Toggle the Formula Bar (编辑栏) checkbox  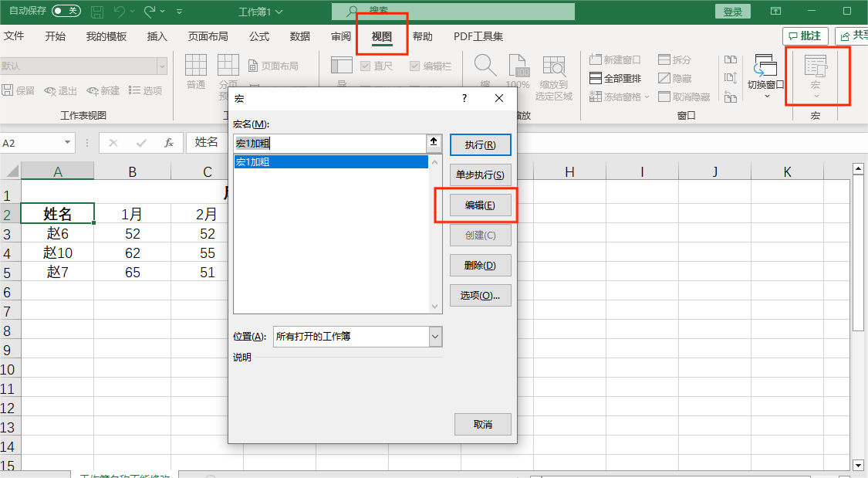415,66
